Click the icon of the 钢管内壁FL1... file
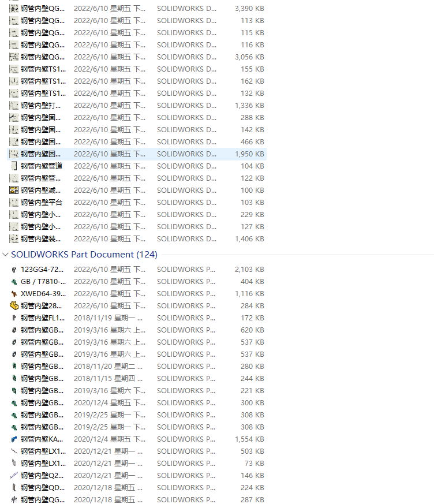The width and height of the screenshot is (434, 504). tap(14, 318)
